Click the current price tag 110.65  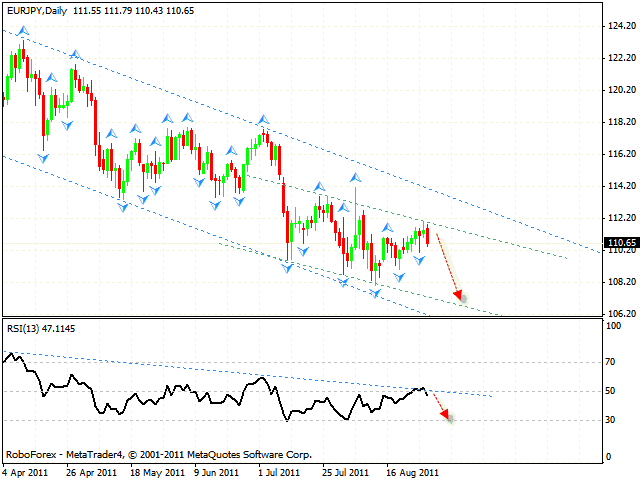(619, 243)
